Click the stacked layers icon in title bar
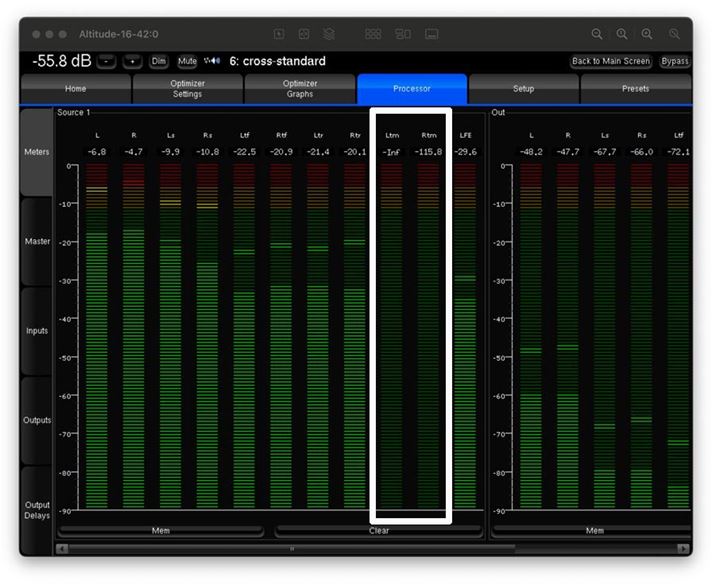This screenshot has height=584, width=715. (x=329, y=34)
